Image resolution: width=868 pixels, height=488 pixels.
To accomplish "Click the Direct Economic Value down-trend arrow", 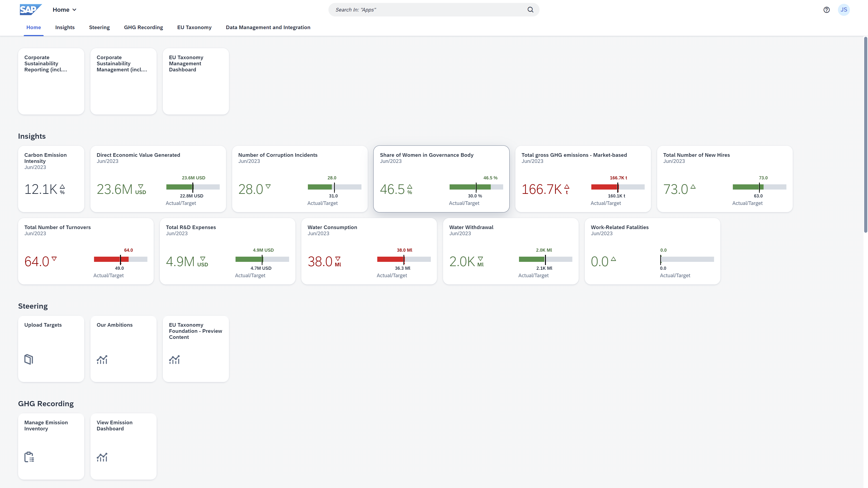I will [141, 187].
